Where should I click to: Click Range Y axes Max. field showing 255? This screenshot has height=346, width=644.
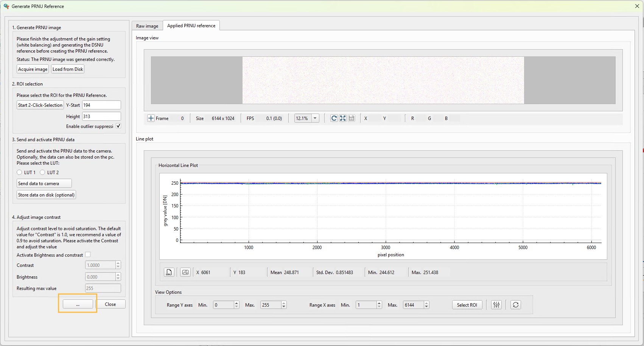click(x=271, y=305)
